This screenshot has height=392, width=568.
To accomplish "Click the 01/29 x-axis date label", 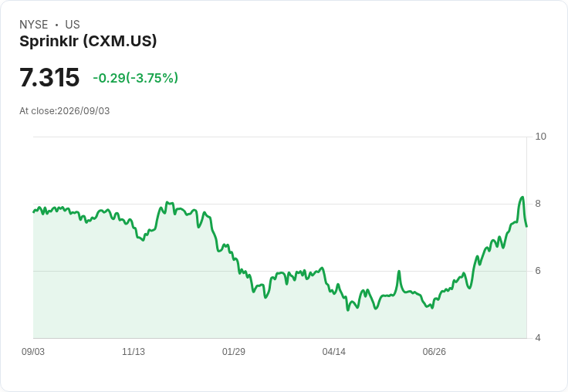I will click(234, 351).
